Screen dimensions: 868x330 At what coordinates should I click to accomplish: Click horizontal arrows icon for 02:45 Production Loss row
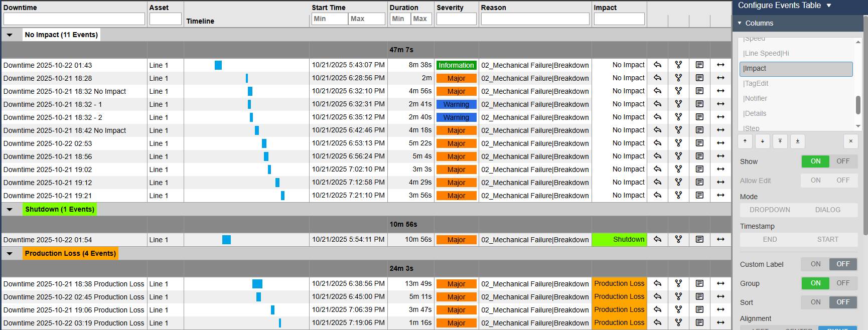pyautogui.click(x=720, y=296)
